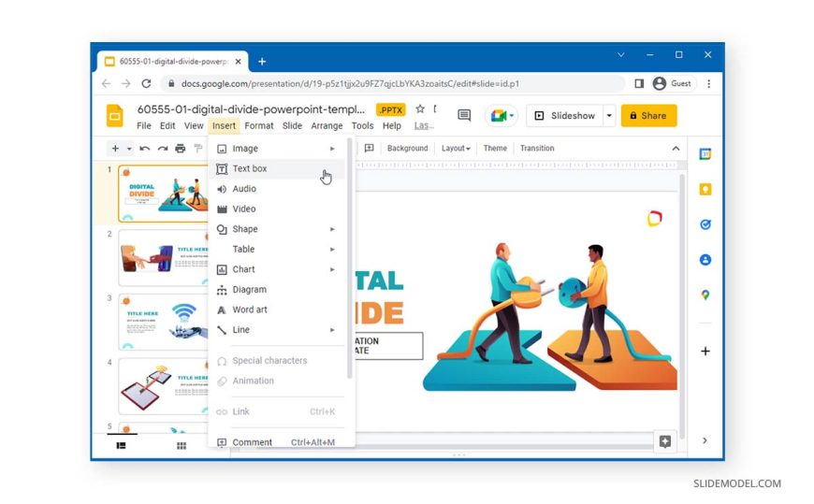
Task: Open the Arrange menu
Action: coord(327,125)
